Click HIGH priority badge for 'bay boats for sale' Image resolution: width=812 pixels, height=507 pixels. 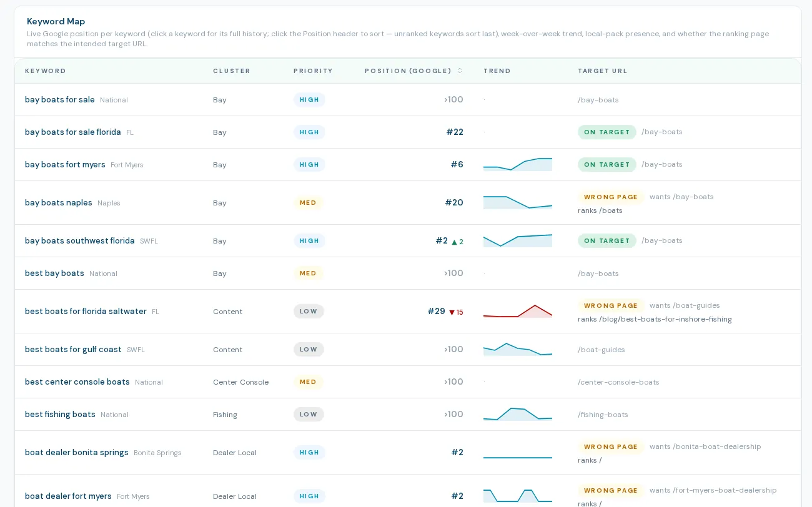coord(309,100)
